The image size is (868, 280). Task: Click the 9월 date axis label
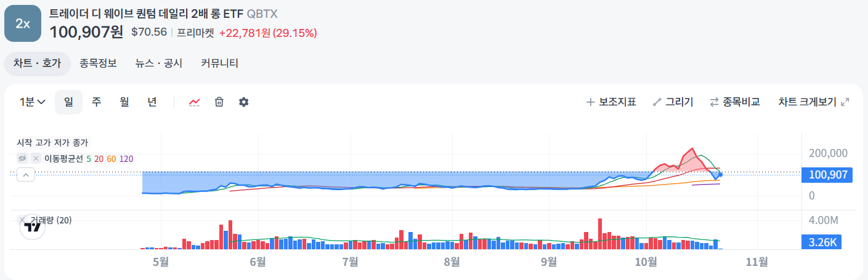pyautogui.click(x=548, y=262)
